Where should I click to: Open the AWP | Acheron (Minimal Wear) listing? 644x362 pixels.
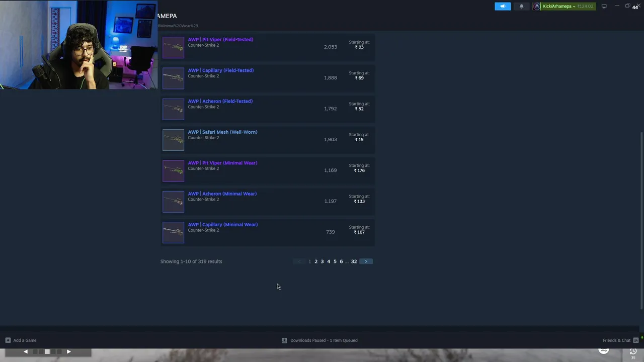(222, 194)
